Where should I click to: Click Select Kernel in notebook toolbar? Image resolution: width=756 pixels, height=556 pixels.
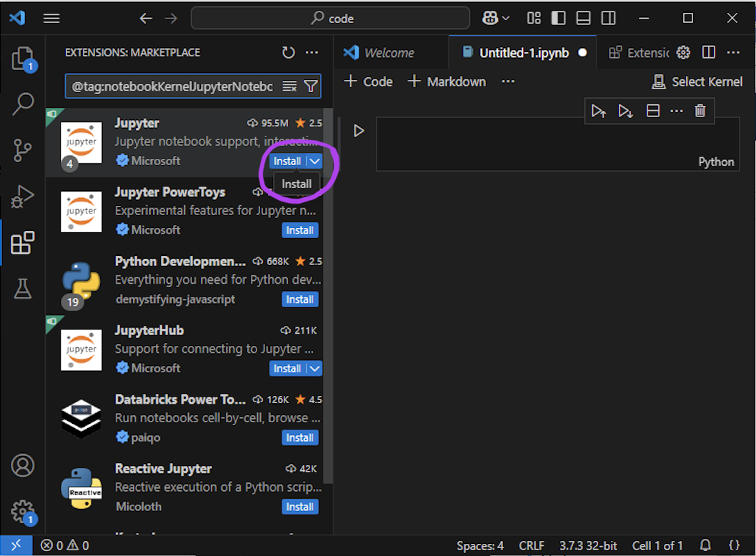pos(697,82)
